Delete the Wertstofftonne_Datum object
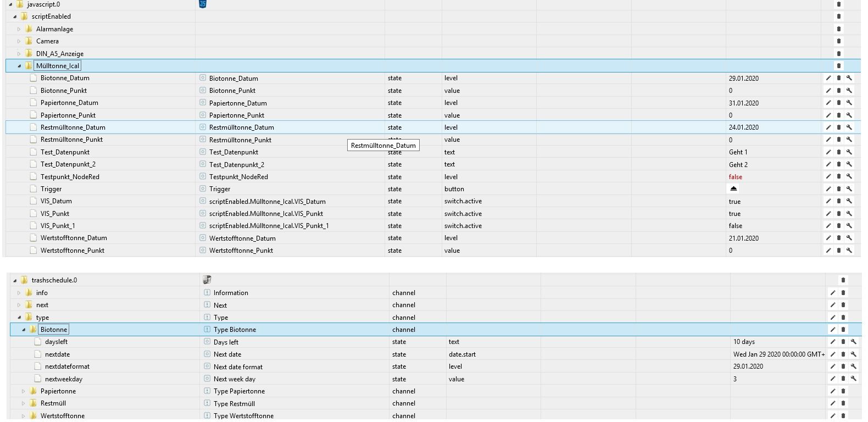Viewport: 868px width, 422px height. (839, 238)
